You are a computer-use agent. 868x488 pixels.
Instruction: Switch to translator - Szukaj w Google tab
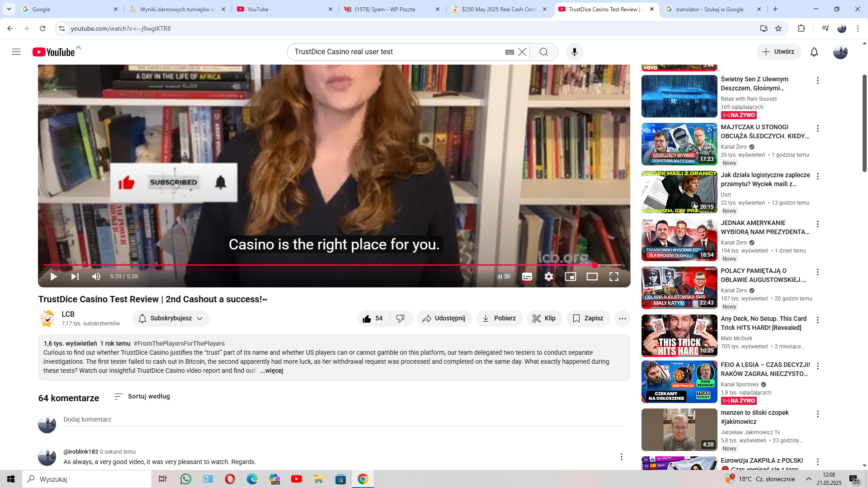tap(714, 9)
